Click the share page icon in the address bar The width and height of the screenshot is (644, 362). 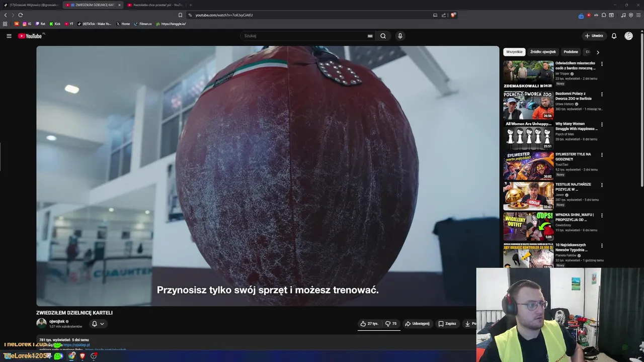(x=444, y=15)
